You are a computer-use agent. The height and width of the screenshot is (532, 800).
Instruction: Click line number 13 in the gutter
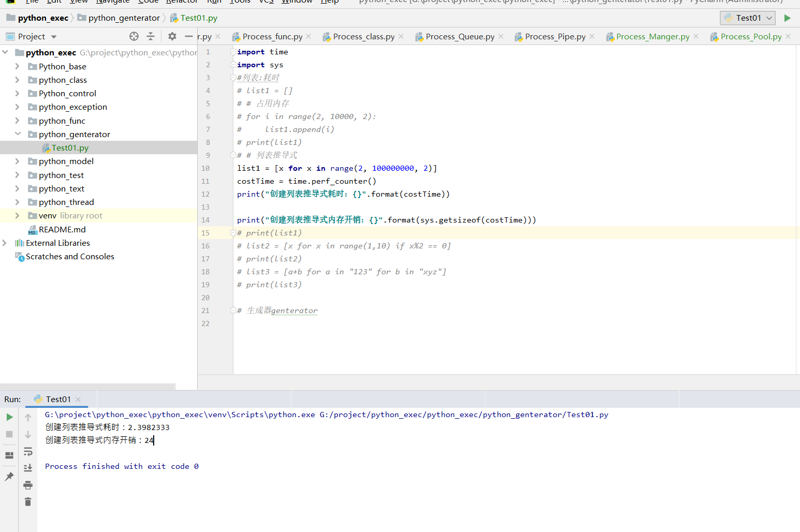205,207
